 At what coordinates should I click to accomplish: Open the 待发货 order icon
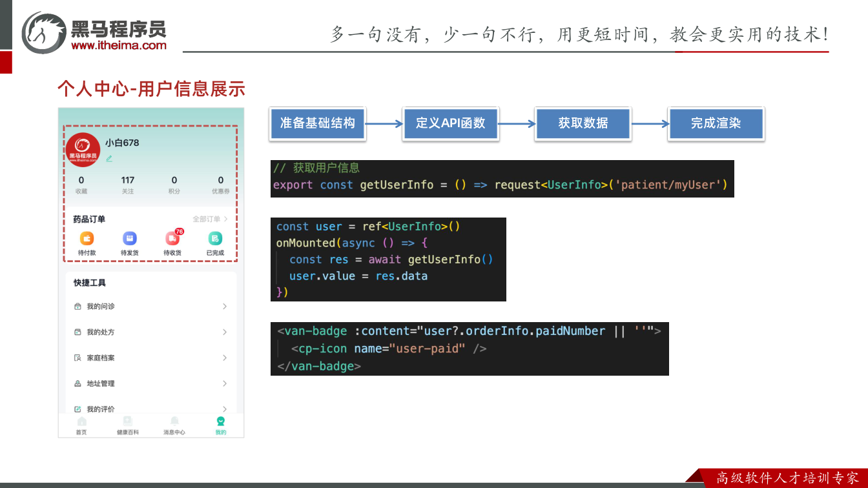click(x=130, y=238)
